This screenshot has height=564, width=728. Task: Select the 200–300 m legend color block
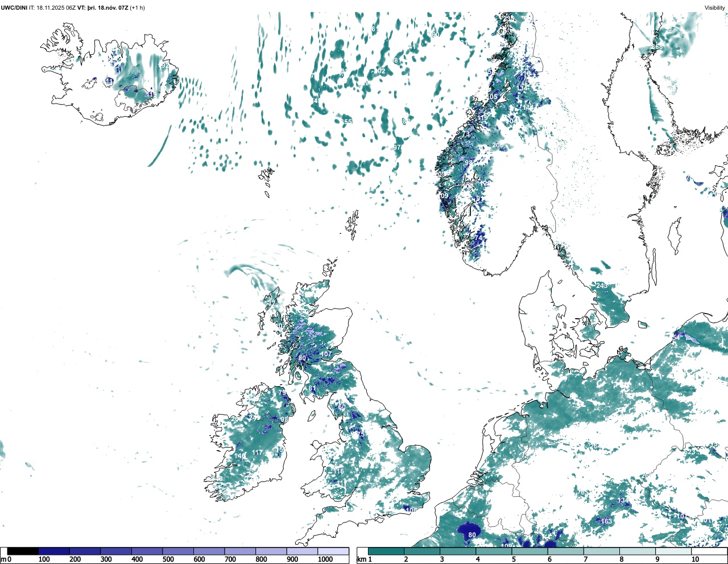pos(85,551)
